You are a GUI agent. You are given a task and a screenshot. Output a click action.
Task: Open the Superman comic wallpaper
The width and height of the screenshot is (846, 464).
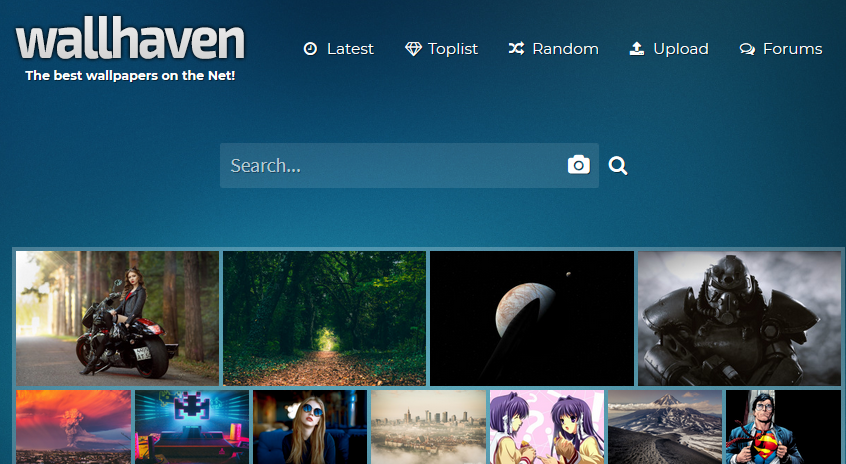tap(783, 427)
